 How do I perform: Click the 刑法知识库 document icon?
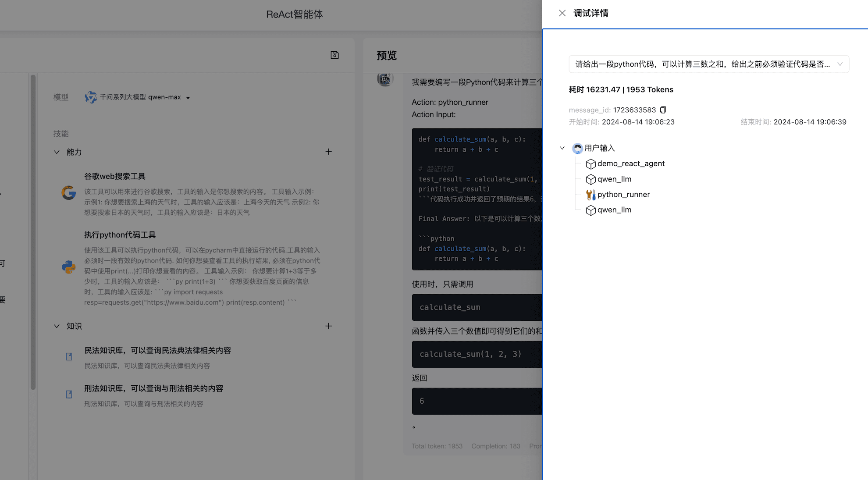click(x=69, y=394)
